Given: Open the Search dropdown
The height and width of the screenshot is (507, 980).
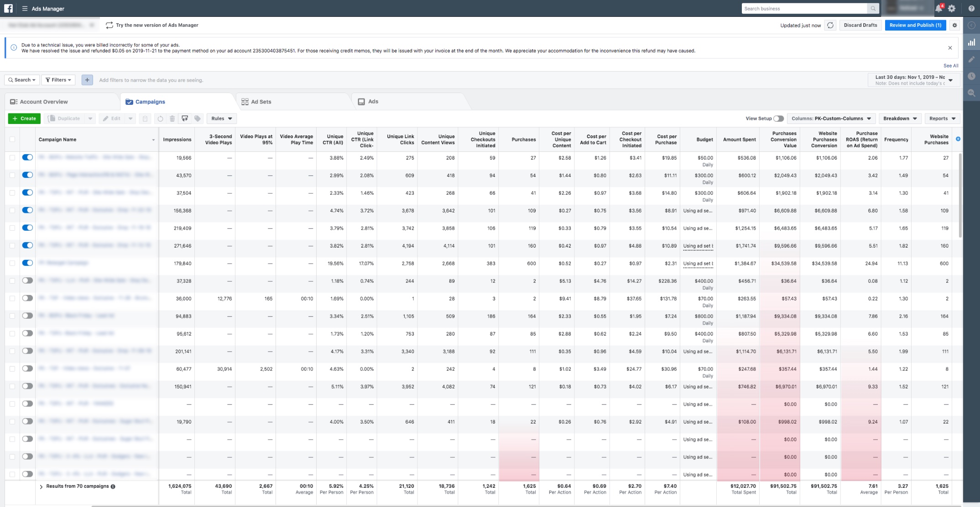Looking at the screenshot, I should pyautogui.click(x=22, y=80).
